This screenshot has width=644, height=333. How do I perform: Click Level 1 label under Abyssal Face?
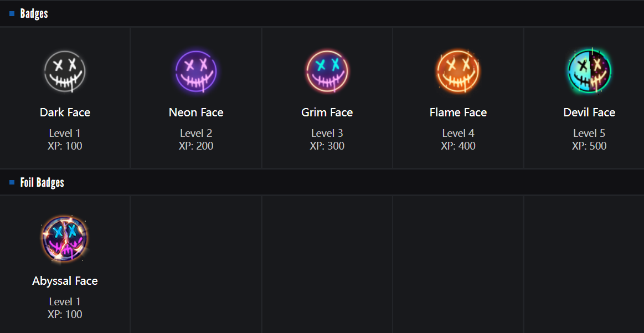(x=65, y=301)
